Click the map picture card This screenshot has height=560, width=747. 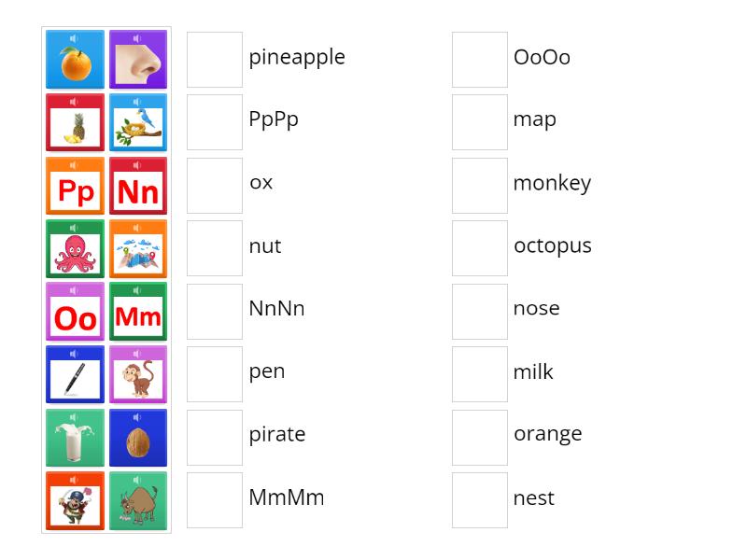point(138,249)
